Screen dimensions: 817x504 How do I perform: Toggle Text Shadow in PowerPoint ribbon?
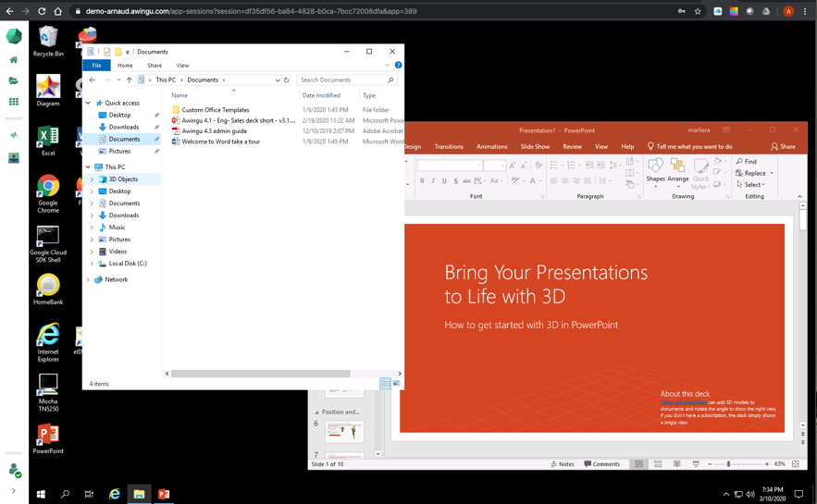pyautogui.click(x=456, y=180)
